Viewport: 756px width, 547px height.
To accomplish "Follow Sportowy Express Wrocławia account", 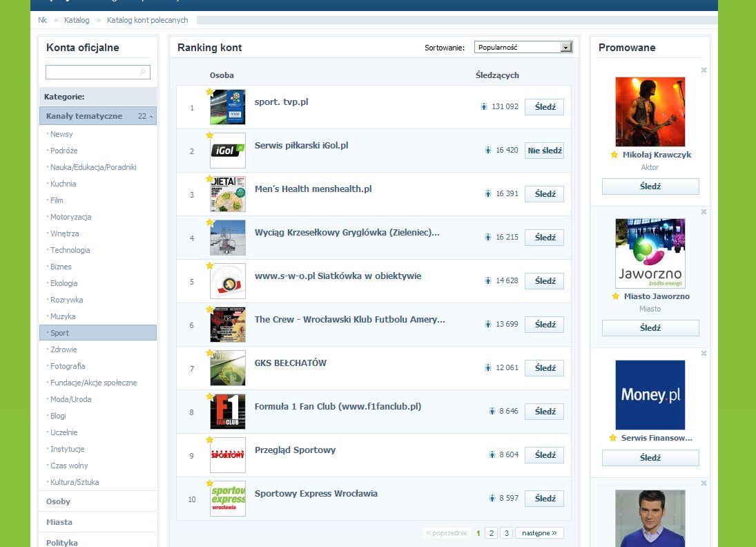I will pyautogui.click(x=544, y=498).
